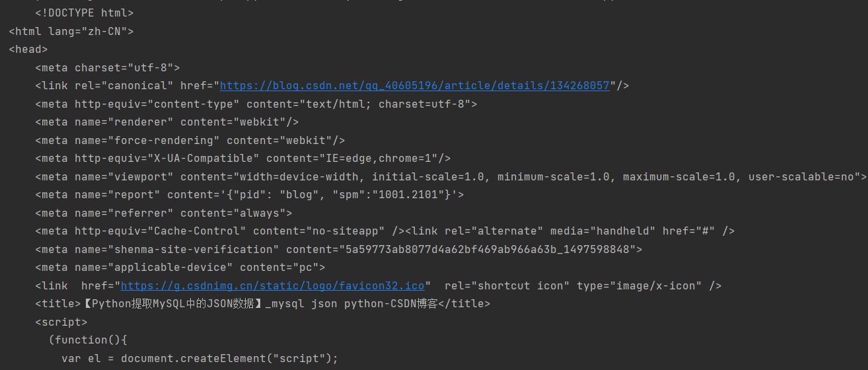
Task: Click the shenma-site-verification meta line
Action: tap(338, 250)
